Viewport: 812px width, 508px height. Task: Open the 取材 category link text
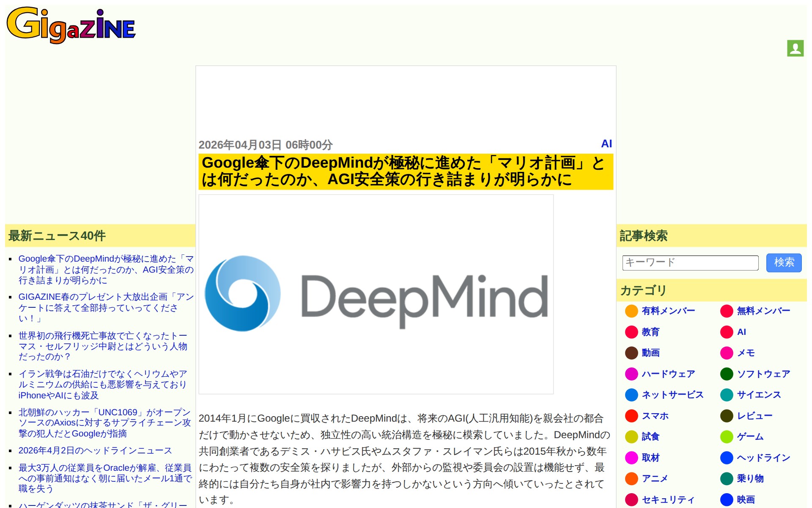tap(650, 458)
